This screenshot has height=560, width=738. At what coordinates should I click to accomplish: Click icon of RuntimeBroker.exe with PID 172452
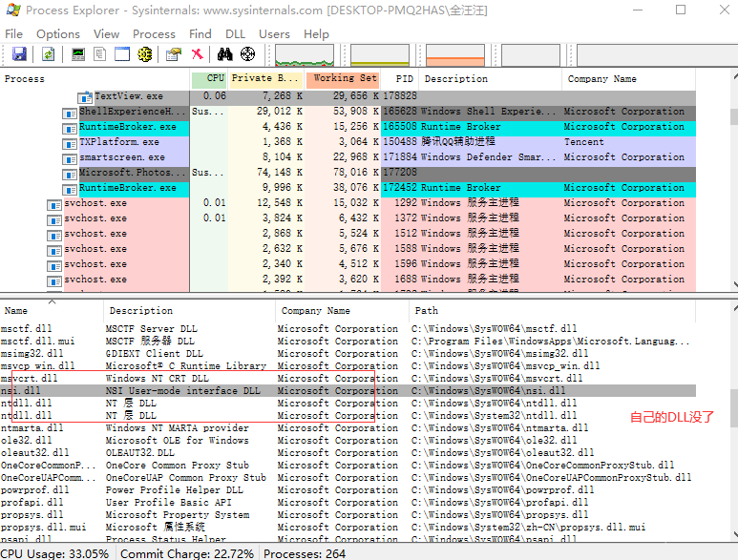pos(69,190)
